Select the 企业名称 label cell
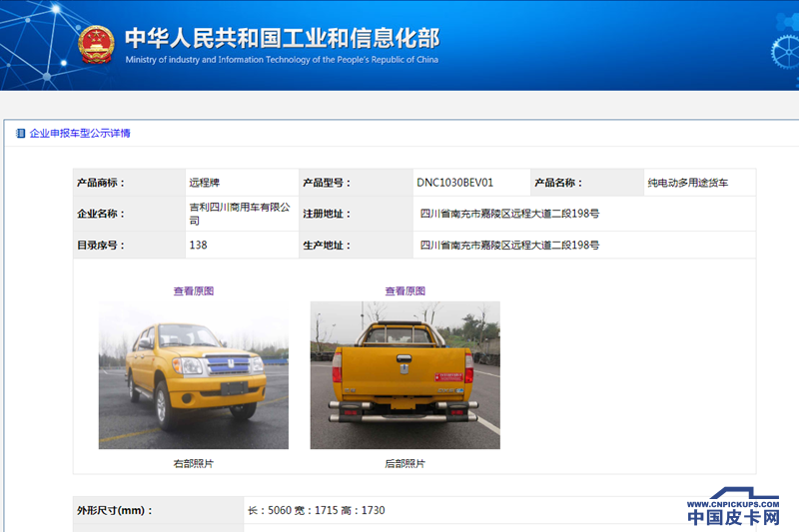 pos(130,214)
